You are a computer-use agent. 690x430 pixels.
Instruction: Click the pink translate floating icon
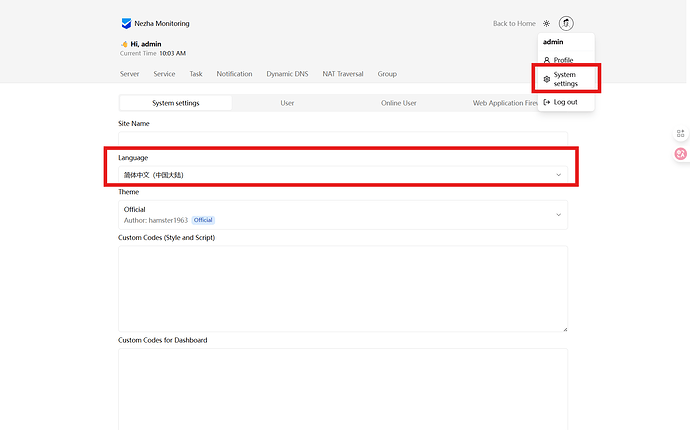coord(680,154)
